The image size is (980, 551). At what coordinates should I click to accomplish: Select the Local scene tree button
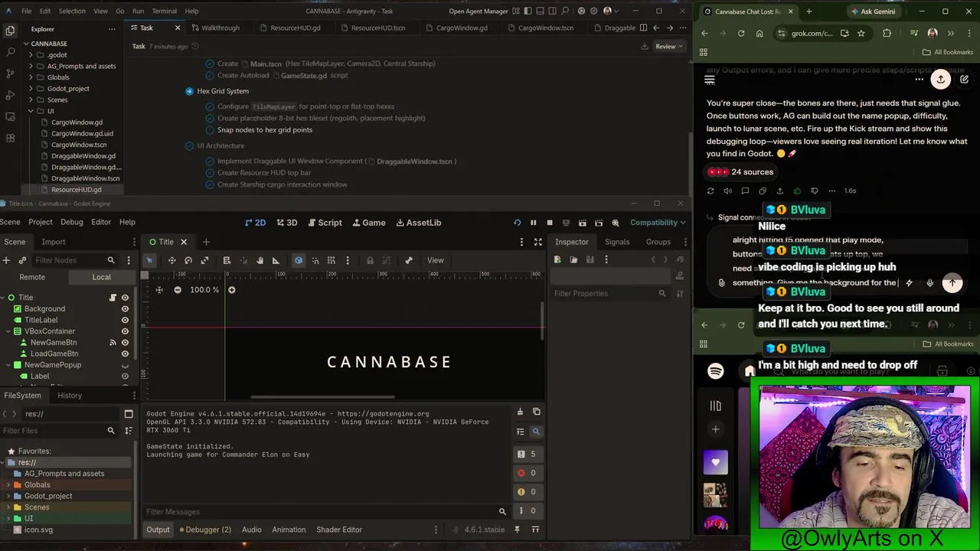point(101,277)
